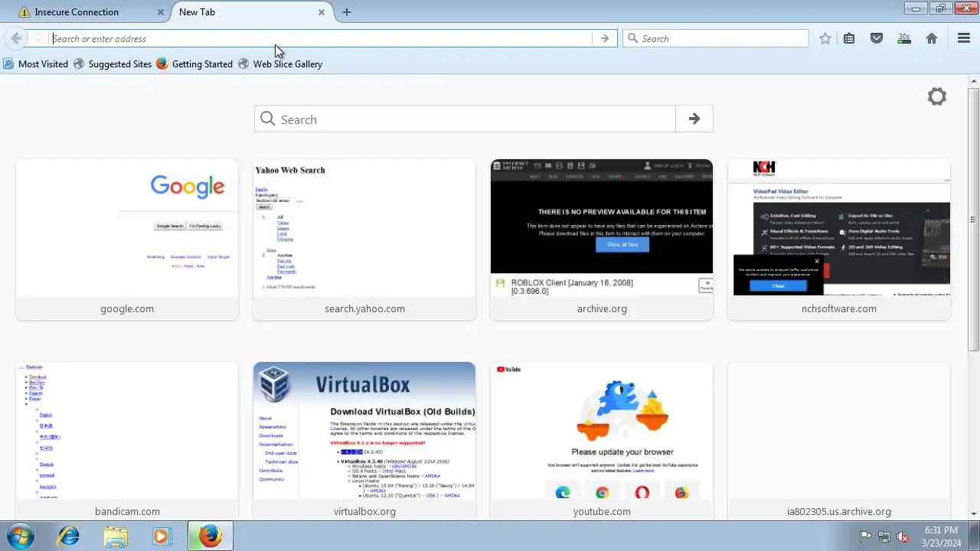Select the New Tab tab

point(250,12)
